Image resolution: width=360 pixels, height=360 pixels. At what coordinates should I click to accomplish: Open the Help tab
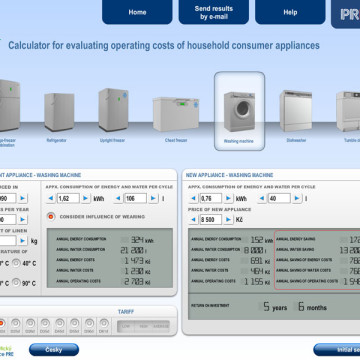click(x=290, y=12)
